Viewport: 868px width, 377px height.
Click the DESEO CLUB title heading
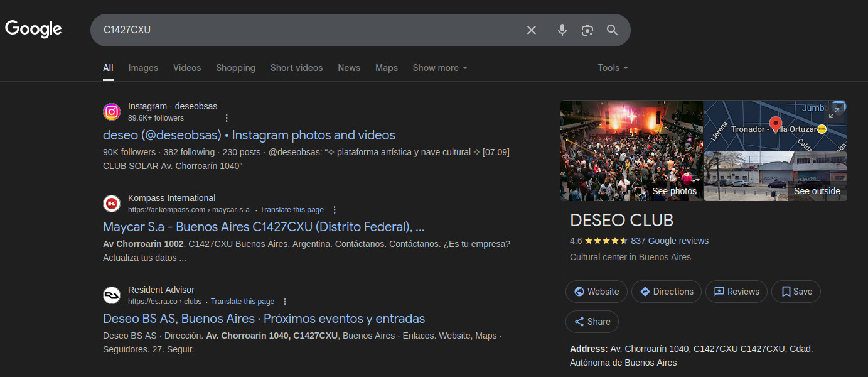[621, 221]
